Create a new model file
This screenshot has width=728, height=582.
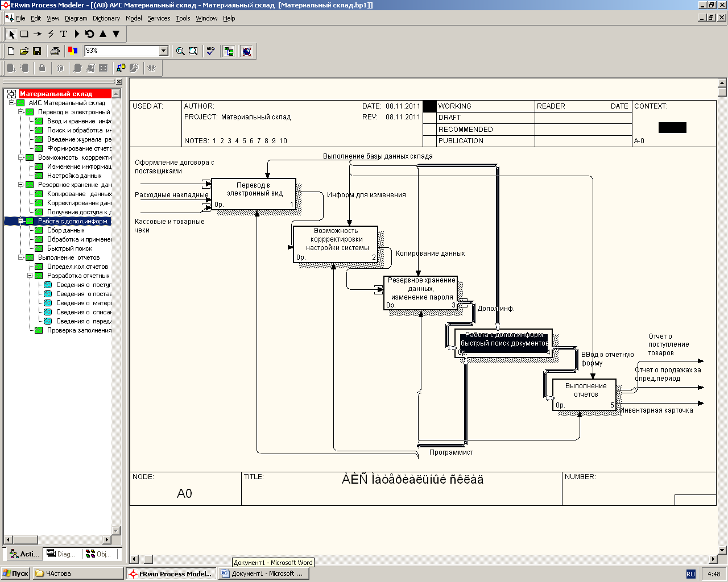click(11, 51)
